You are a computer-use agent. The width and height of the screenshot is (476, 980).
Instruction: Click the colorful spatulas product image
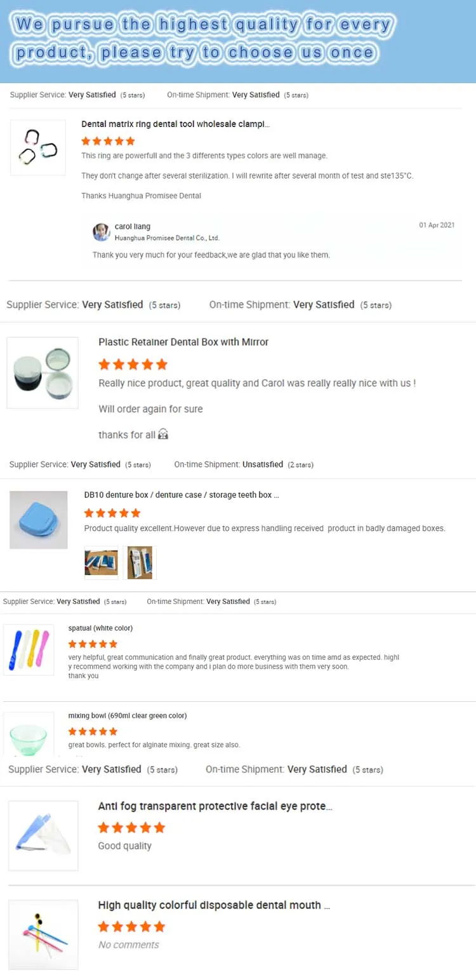click(x=29, y=649)
